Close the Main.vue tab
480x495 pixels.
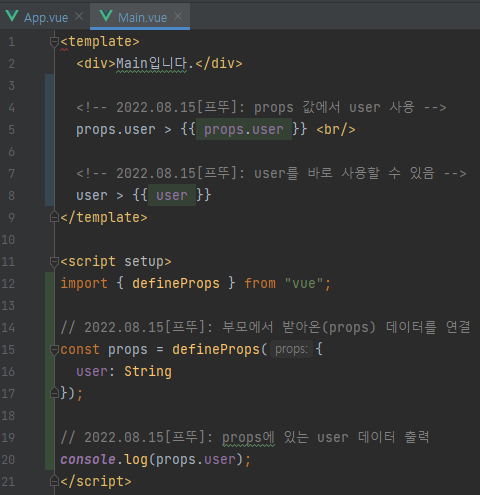pos(178,16)
